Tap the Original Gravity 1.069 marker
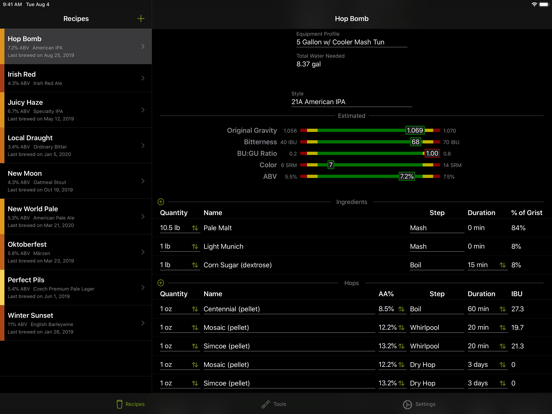The image size is (552, 414). pyautogui.click(x=415, y=131)
